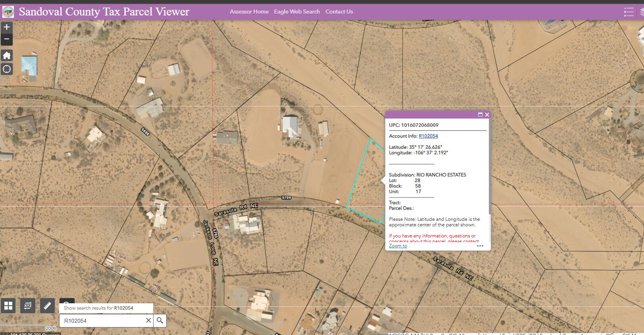
Task: Click the Lot 28 line in popup
Action: pyautogui.click(x=404, y=180)
